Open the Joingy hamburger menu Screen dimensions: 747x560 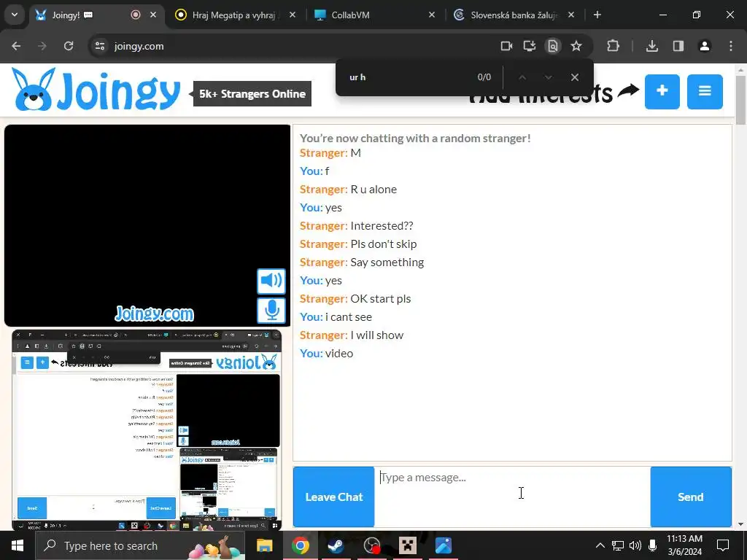click(x=705, y=91)
